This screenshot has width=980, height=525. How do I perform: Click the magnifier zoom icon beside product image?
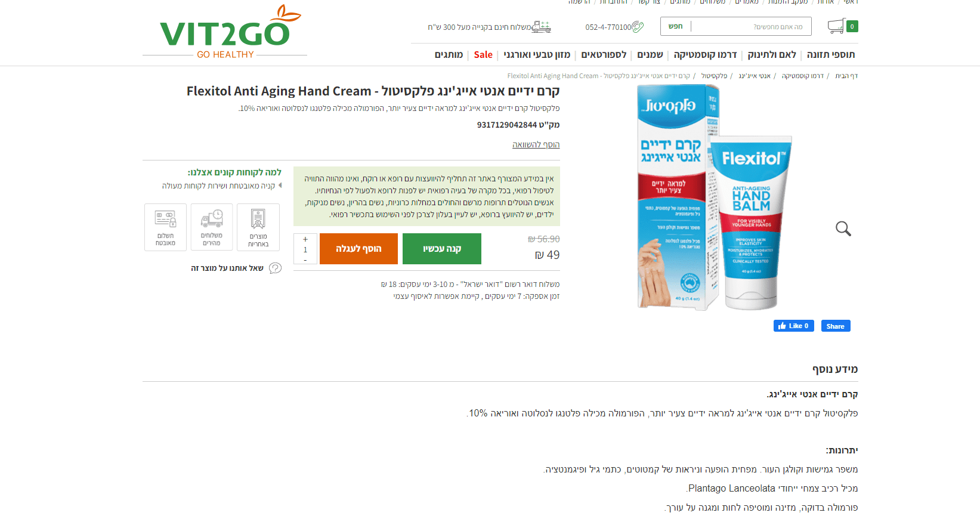[x=843, y=228]
